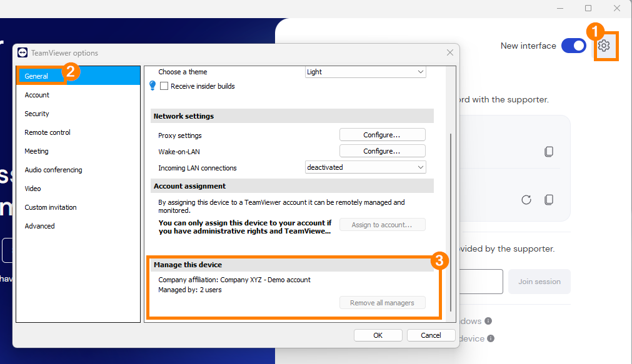Toggle the New interface switch
Screen dimensions: 632x364
click(x=574, y=46)
